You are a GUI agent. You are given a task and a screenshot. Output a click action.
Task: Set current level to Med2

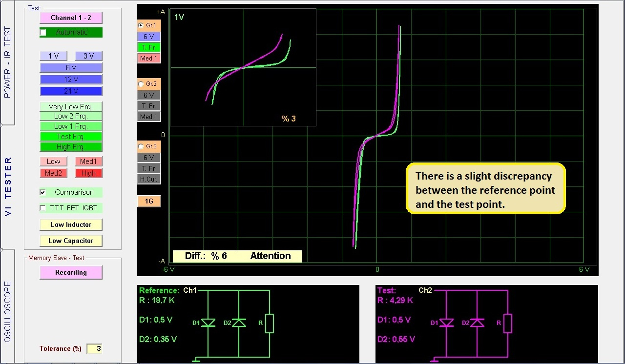click(x=53, y=173)
